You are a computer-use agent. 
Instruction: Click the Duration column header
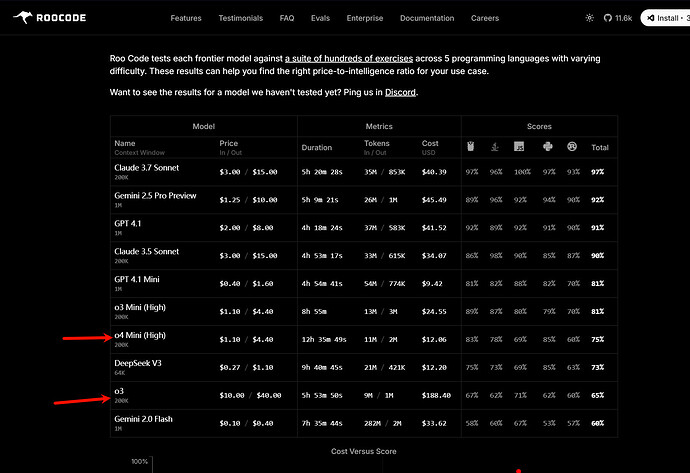[316, 147]
